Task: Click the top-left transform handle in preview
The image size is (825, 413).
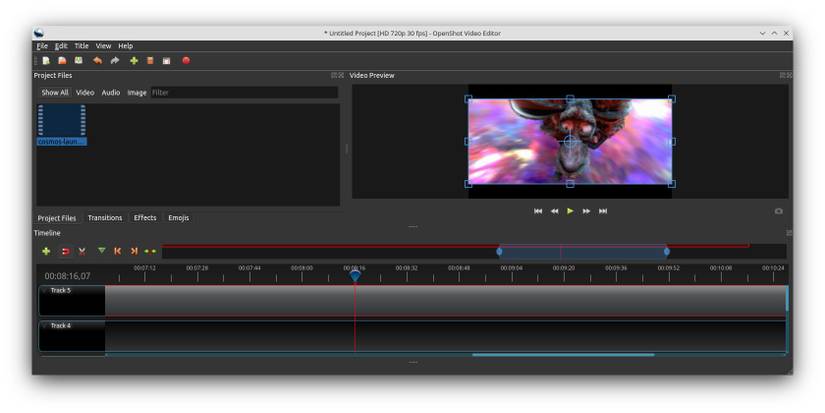Action: click(468, 98)
